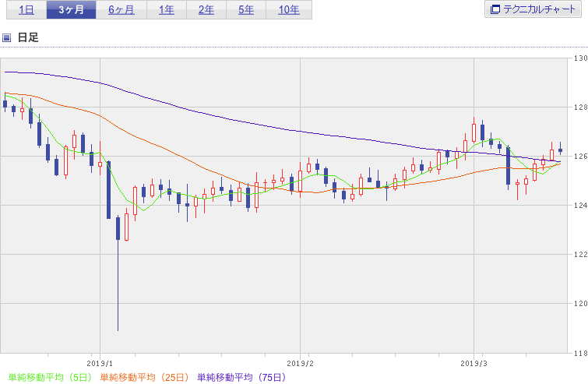Click the candlestick with the longest lower wick
588x384 pixels.
(x=118, y=273)
